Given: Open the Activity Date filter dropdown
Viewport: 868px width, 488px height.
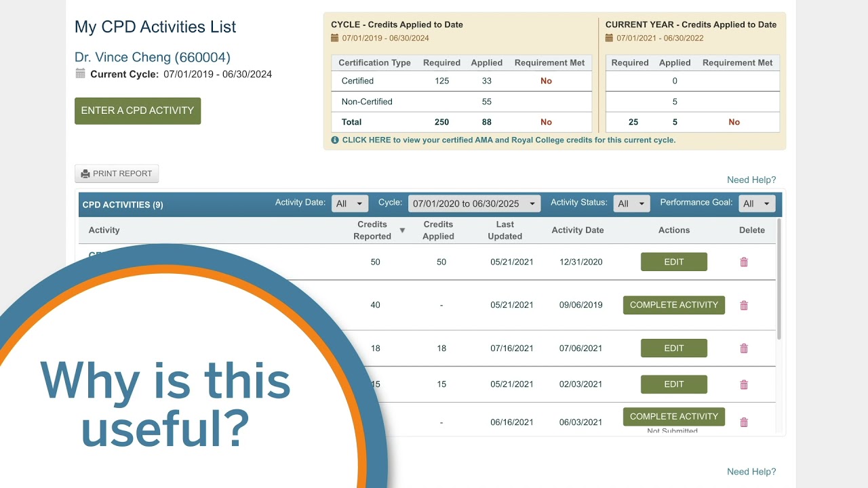Looking at the screenshot, I should click(x=350, y=203).
